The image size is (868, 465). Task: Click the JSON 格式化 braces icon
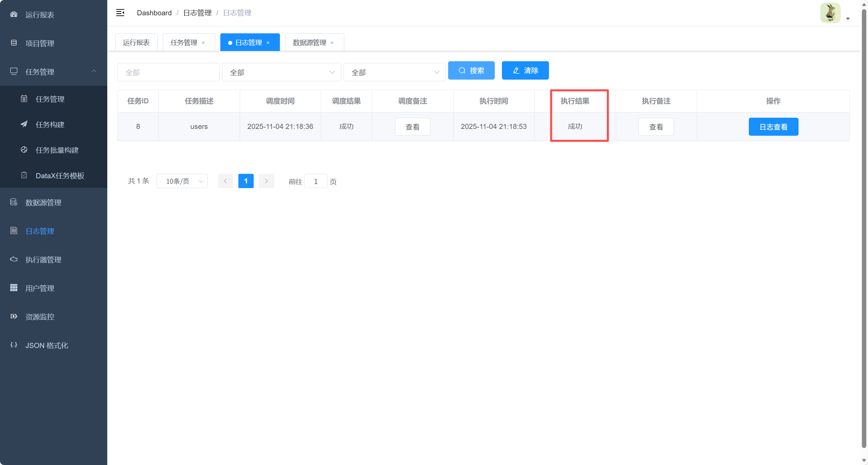coord(14,345)
